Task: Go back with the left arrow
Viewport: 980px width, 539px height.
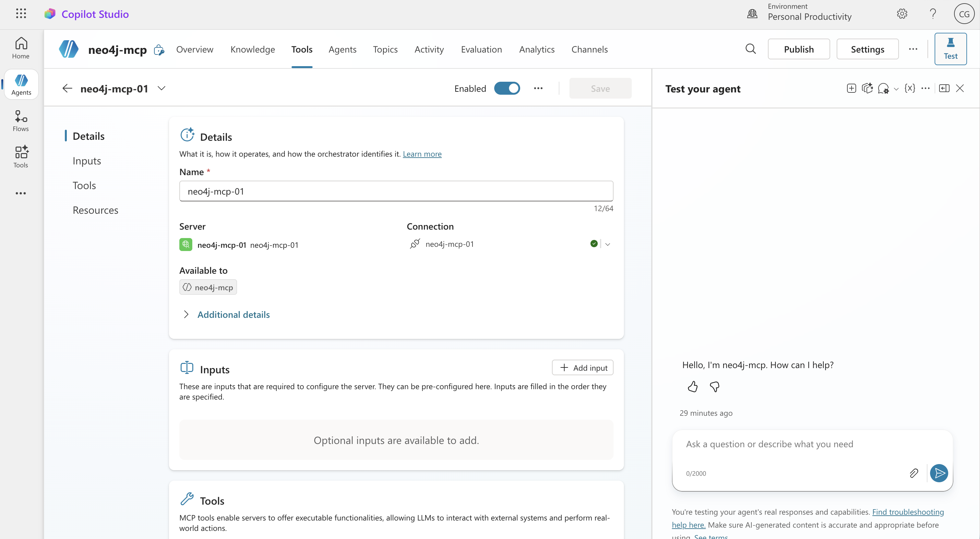Action: pos(67,88)
